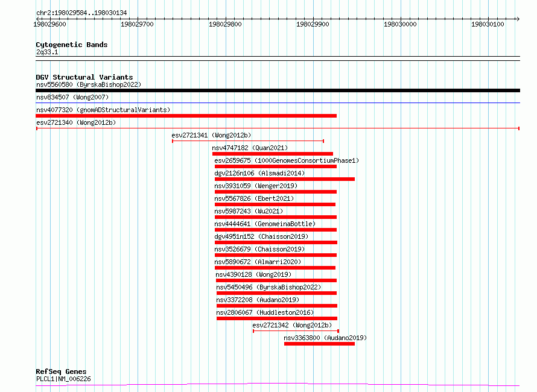The image size is (537, 392).
Task: Click the Cytogenetic Bands track title
Action: point(72,45)
